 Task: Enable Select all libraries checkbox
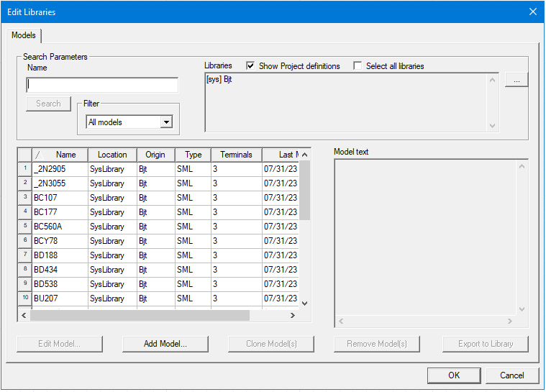pyautogui.click(x=358, y=66)
